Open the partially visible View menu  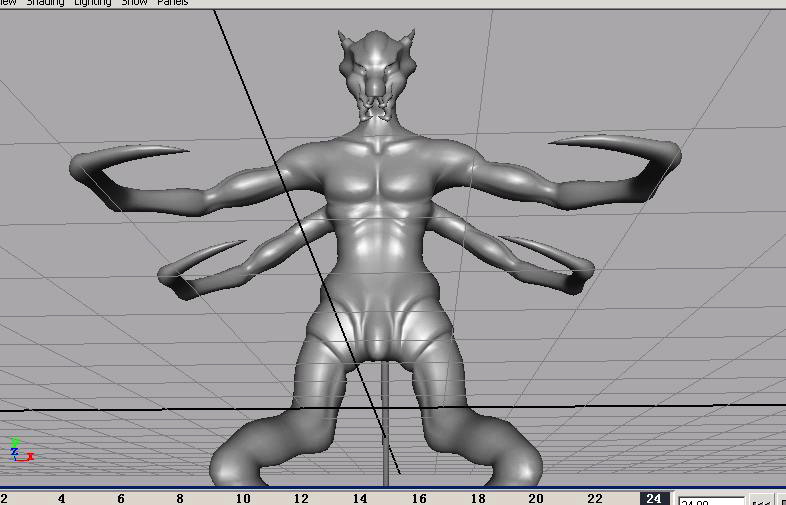(x=8, y=3)
